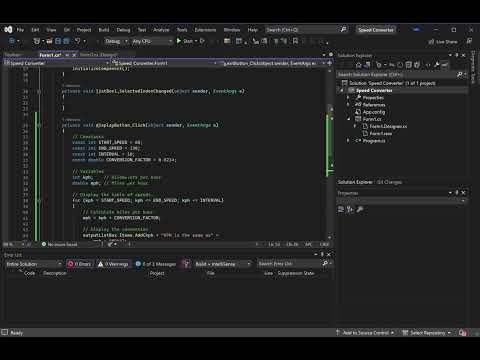Screen dimensions: 480x360
Task: Click the Home icon in Solution Explorer toolbar
Action: pyautogui.click(x=359, y=65)
